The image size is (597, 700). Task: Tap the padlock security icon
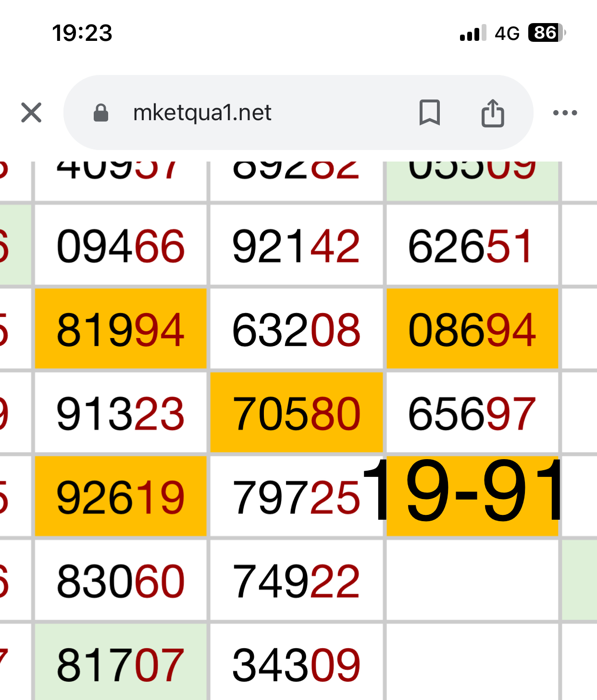click(x=101, y=113)
